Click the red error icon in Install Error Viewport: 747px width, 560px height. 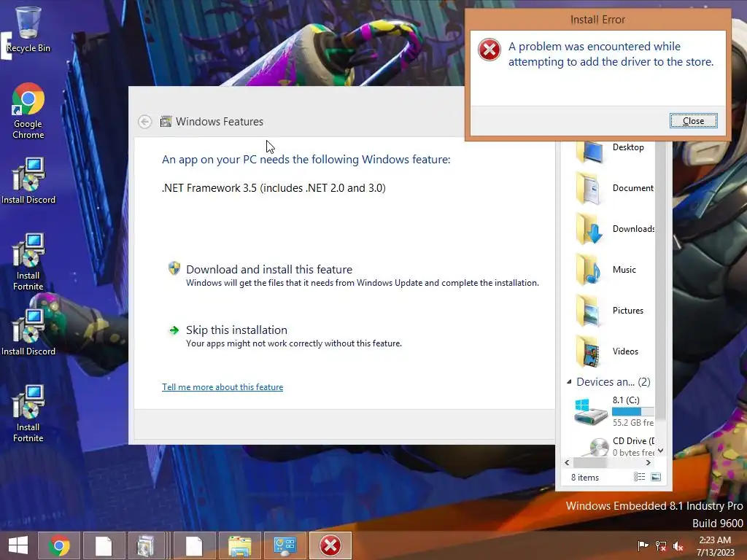coord(489,50)
